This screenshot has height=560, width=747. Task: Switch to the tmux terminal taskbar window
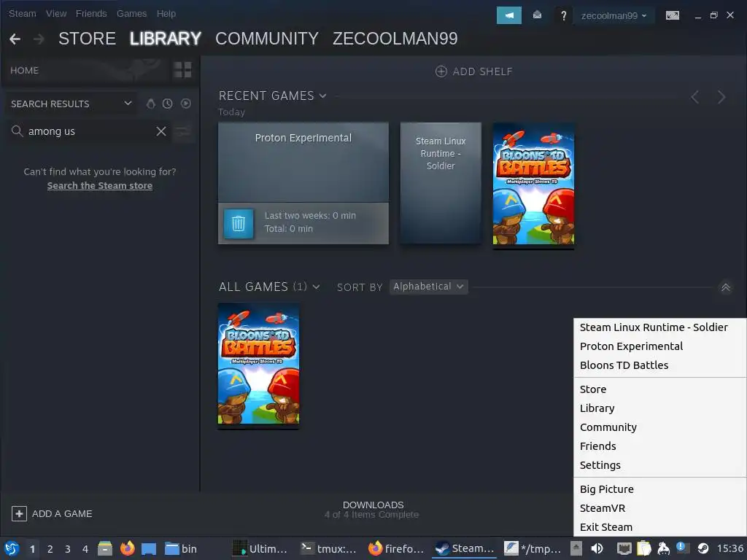(330, 548)
